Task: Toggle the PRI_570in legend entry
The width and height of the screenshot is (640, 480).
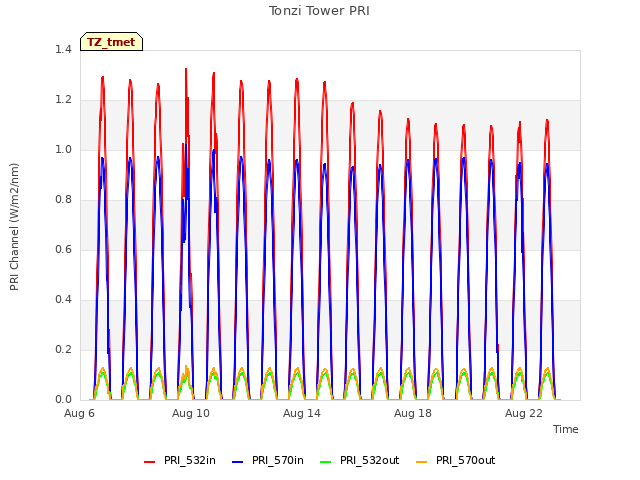Action: 268,460
